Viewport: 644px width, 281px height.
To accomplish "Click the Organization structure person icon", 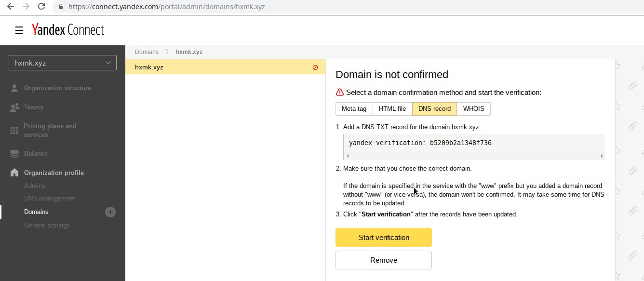I will click(x=14, y=88).
